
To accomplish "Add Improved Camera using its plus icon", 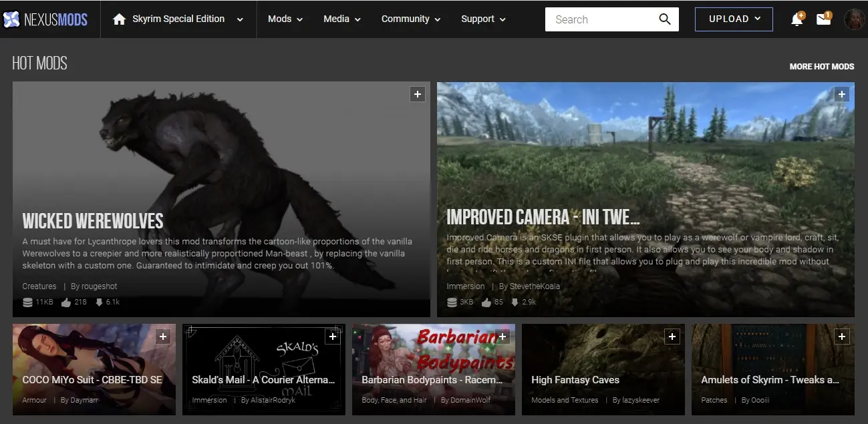I will coord(841,95).
